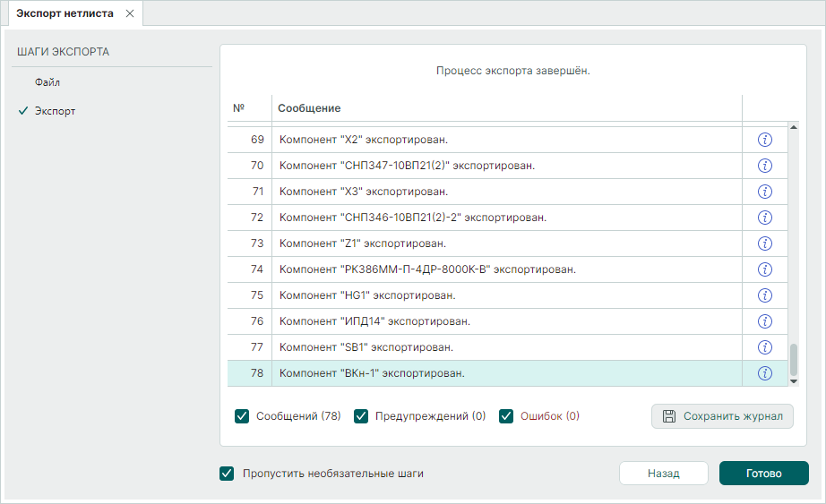Show info for "ВКн-1" message row
This screenshot has height=504, width=826.
(x=765, y=373)
